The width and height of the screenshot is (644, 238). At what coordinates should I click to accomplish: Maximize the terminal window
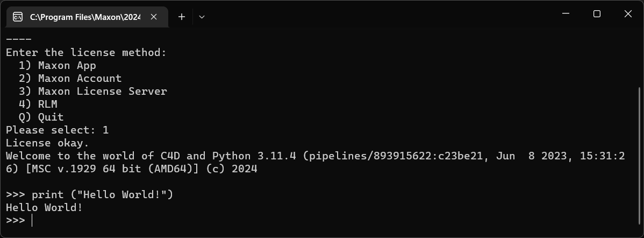click(x=597, y=14)
